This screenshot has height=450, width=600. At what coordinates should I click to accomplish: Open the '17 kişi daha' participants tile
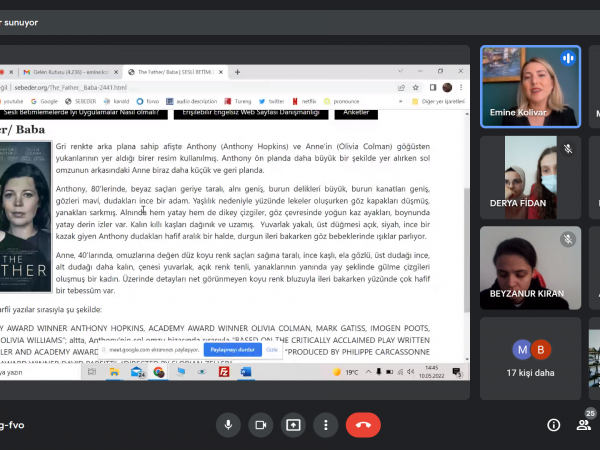click(x=530, y=359)
